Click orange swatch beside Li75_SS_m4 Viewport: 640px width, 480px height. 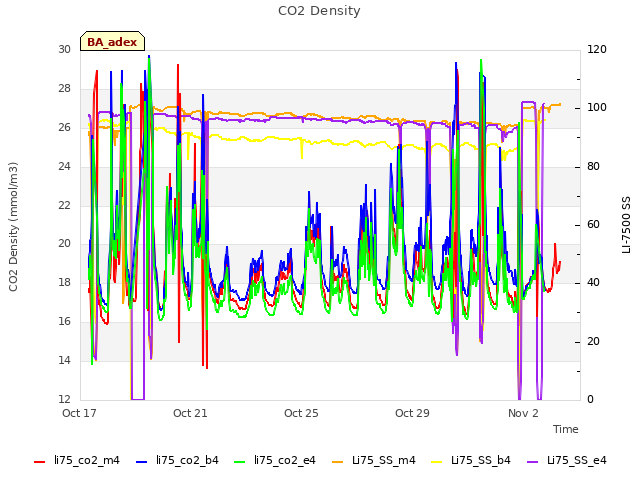coord(338,462)
